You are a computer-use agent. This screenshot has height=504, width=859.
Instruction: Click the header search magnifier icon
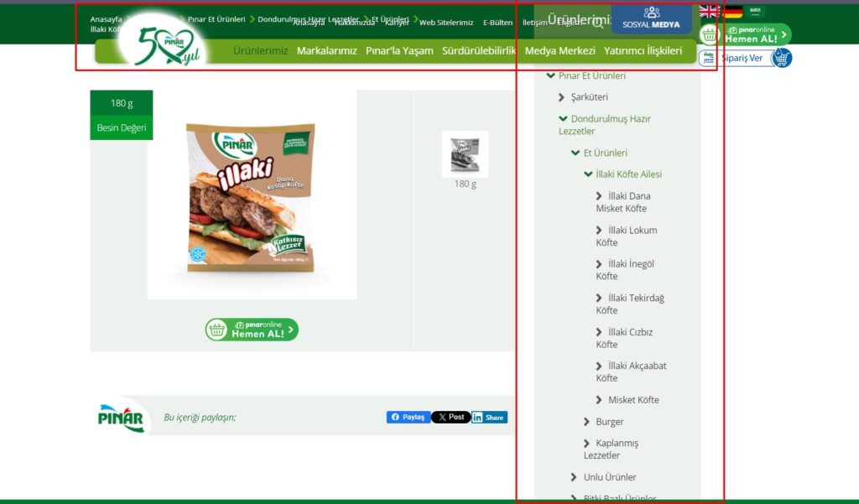(x=597, y=23)
